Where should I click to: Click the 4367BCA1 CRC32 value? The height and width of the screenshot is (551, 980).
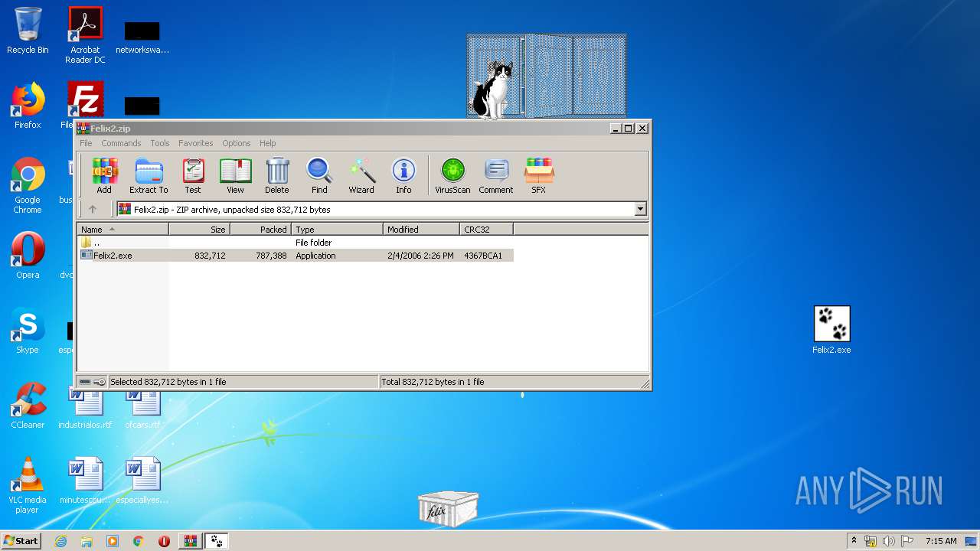click(x=483, y=256)
